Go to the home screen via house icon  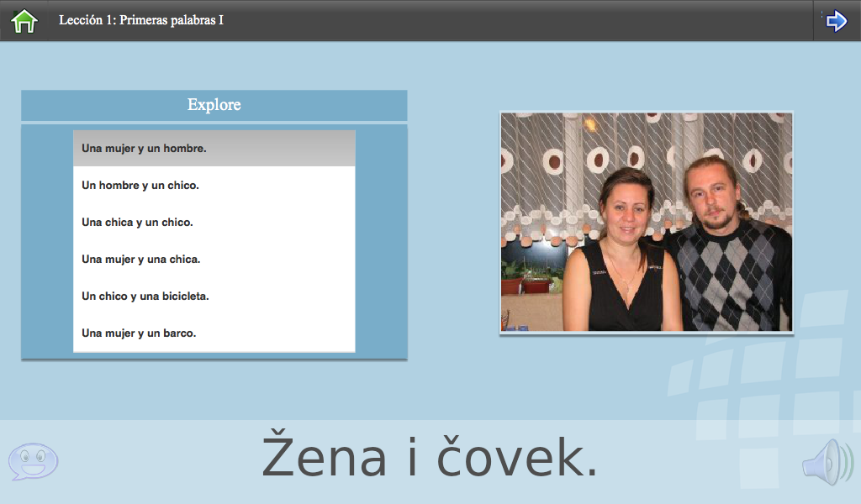tap(24, 21)
